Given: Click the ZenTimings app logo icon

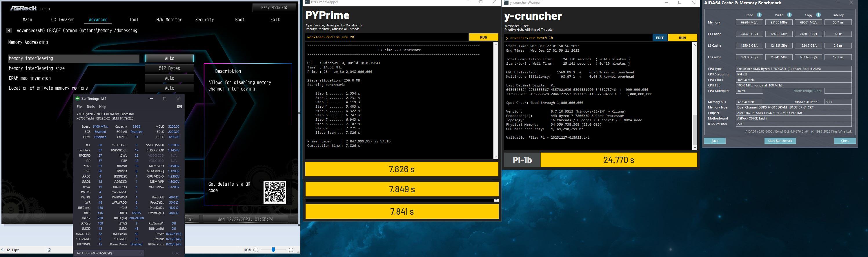Looking at the screenshot, I should pyautogui.click(x=77, y=99).
